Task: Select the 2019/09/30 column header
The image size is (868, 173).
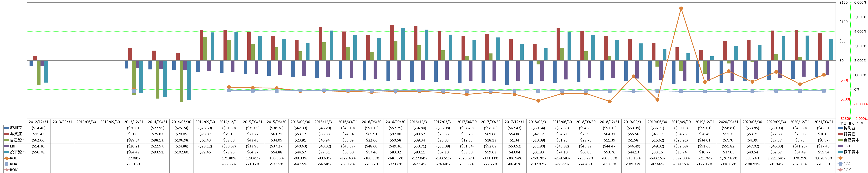Action: point(681,122)
